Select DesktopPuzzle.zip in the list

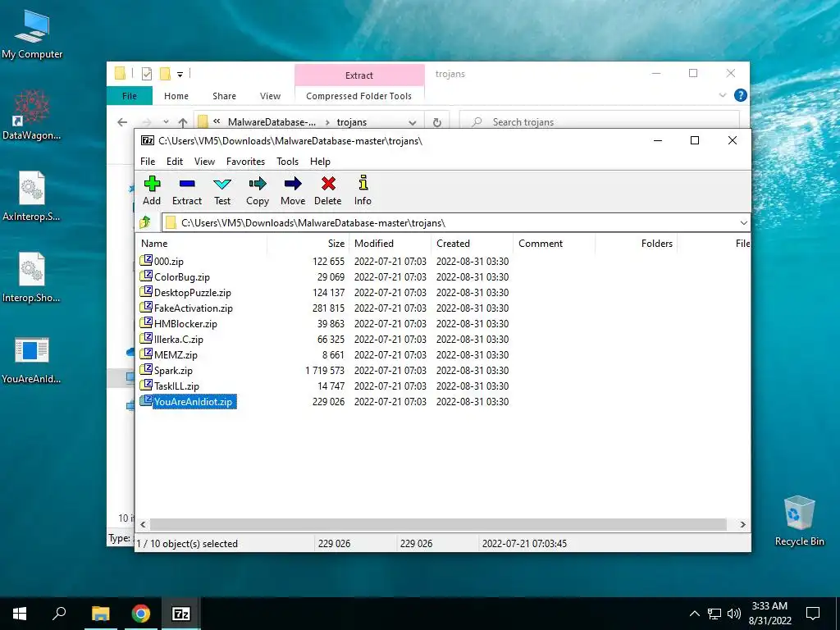pos(185,293)
